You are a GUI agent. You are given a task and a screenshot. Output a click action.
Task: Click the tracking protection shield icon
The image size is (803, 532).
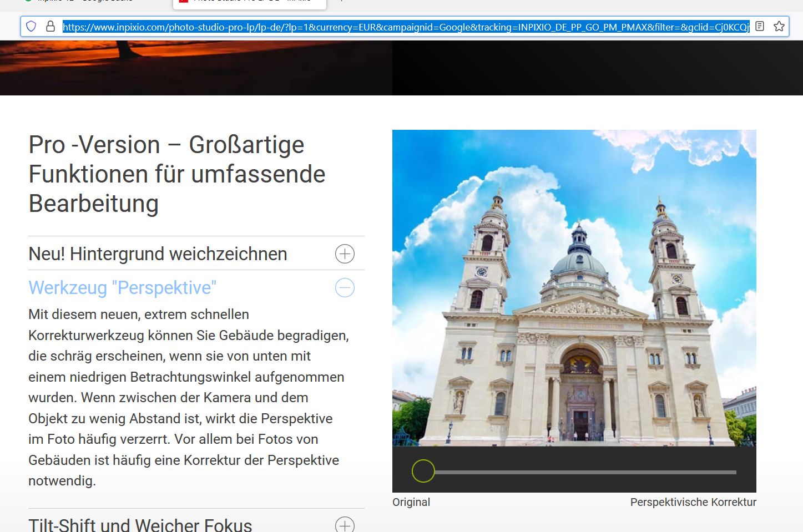pos(32,26)
